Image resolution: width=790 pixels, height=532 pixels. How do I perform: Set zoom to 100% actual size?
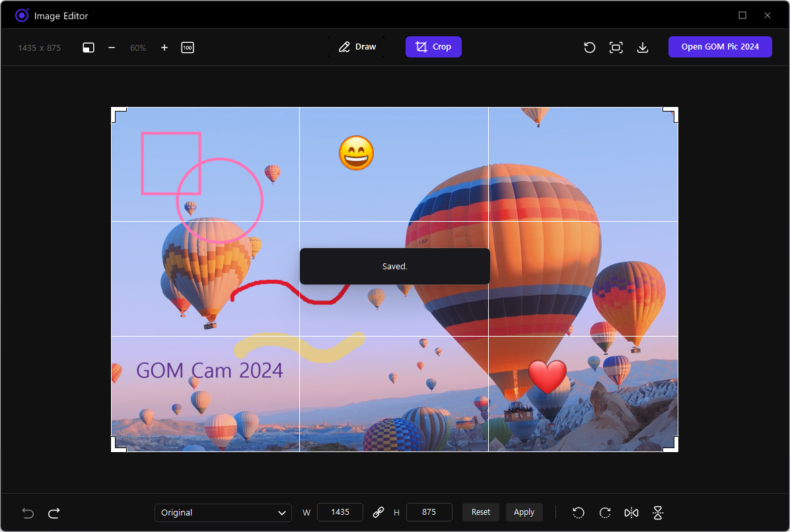pyautogui.click(x=188, y=48)
